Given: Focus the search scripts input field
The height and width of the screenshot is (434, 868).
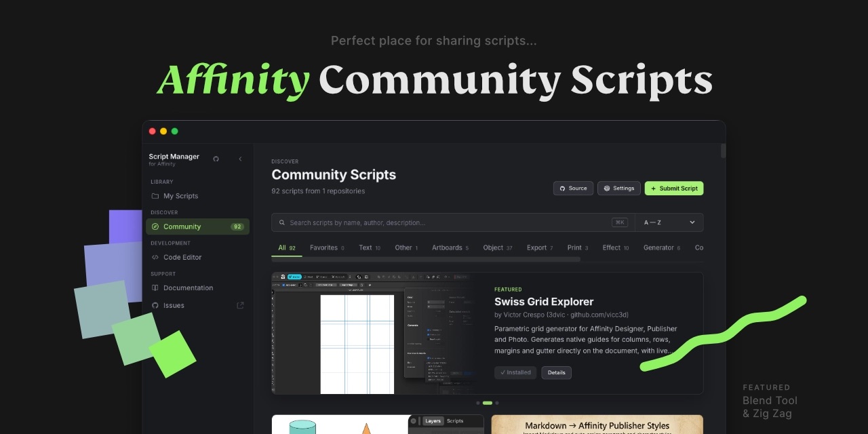Looking at the screenshot, I should coord(453,222).
